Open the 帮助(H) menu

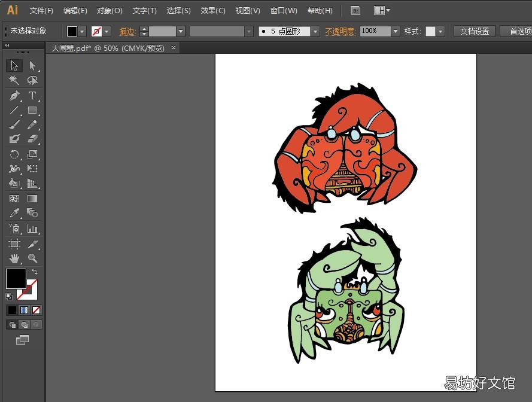pos(320,11)
